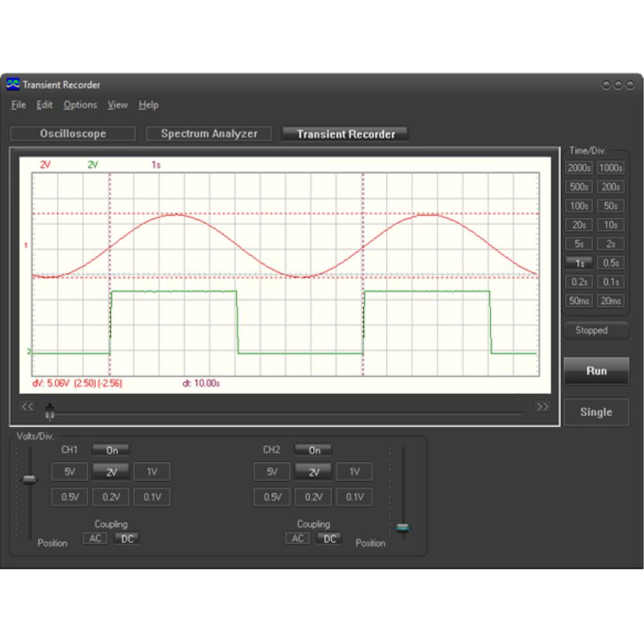
Task: Toggle CH2 On button
Action: pos(314,450)
